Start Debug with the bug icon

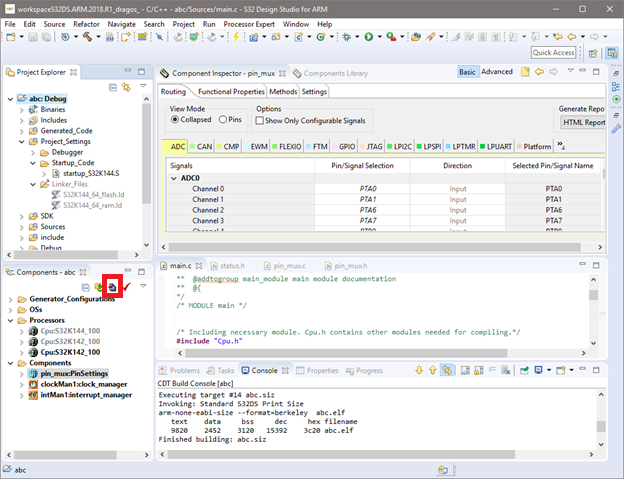tap(347, 37)
